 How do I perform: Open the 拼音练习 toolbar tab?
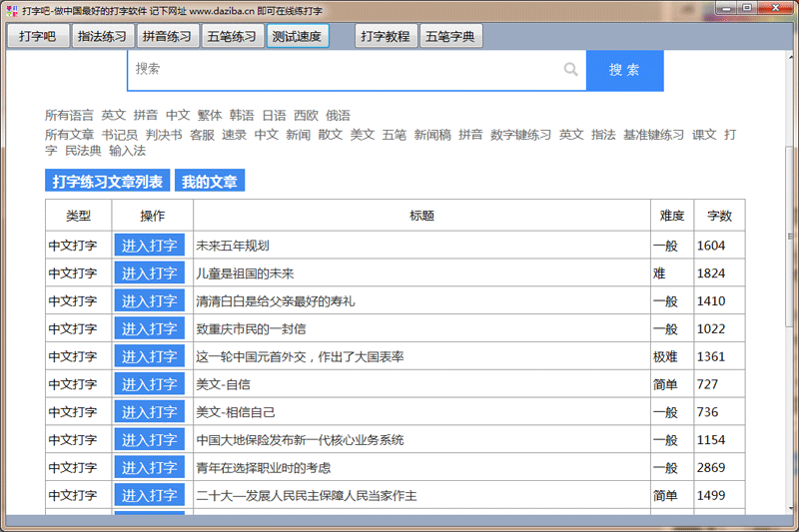(x=167, y=37)
